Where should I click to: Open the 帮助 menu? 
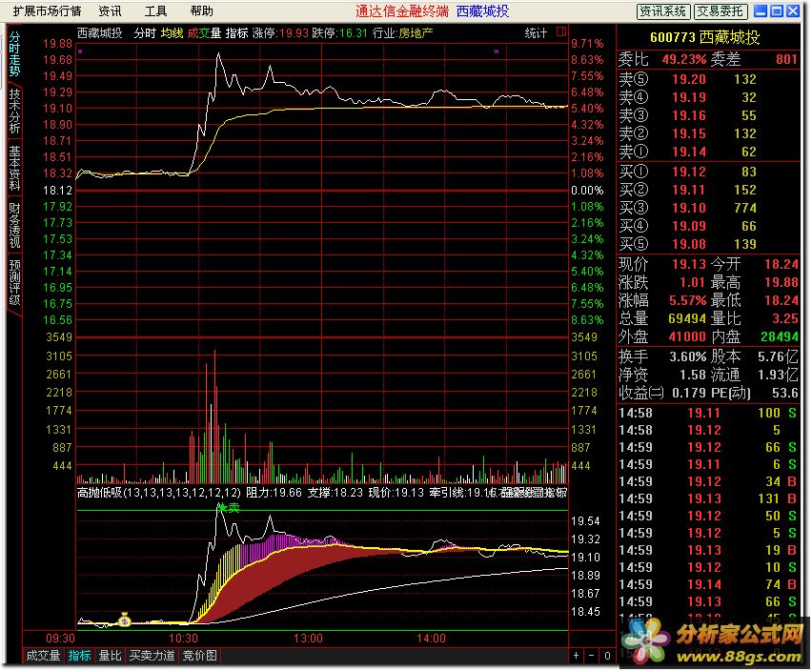point(201,10)
